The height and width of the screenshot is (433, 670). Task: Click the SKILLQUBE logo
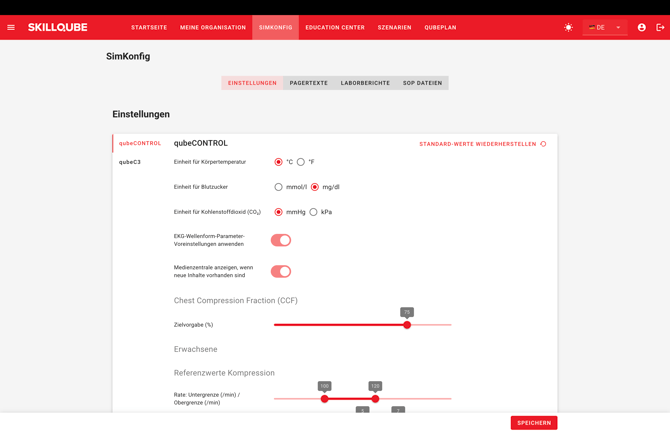click(x=58, y=27)
